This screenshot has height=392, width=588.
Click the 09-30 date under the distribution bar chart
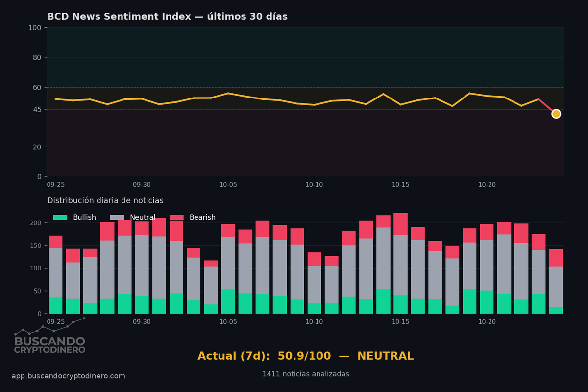142,322
